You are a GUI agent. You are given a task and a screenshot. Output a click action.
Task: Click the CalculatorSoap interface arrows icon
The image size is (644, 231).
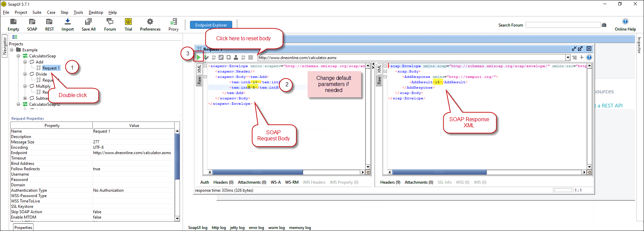(25, 56)
